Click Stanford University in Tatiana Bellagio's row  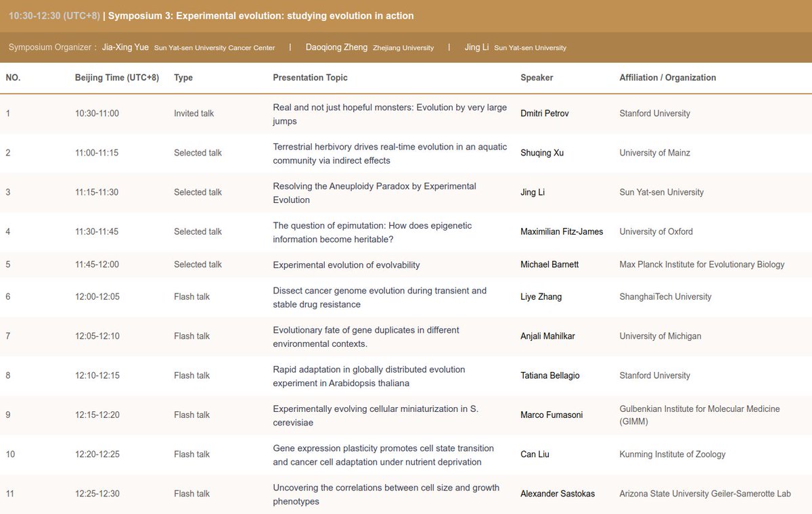pos(655,375)
